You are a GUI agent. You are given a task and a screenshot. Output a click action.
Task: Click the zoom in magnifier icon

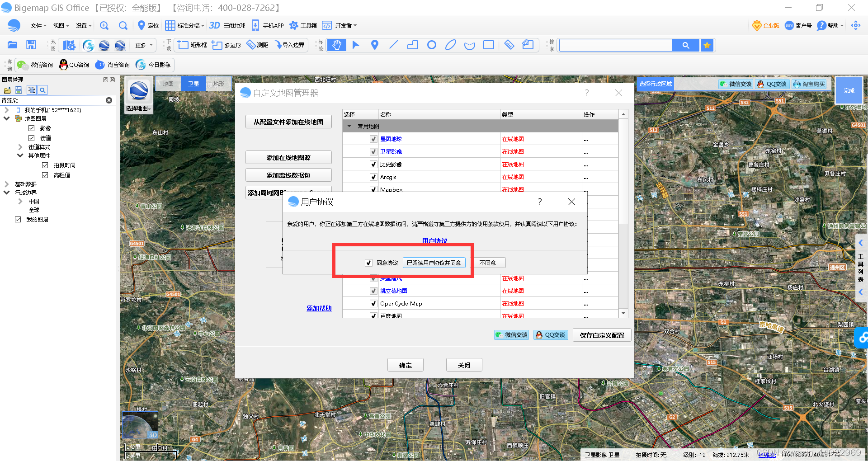click(x=104, y=26)
